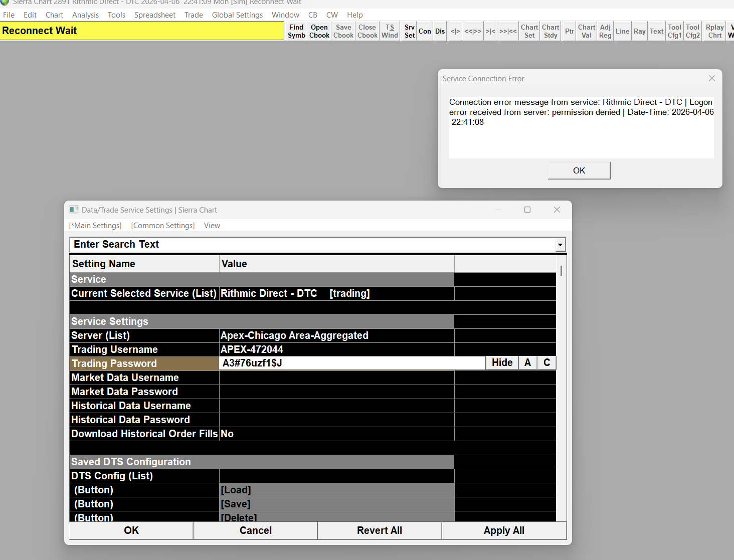This screenshot has height=560, width=734.
Task: Open Chart Set from the toolbar
Action: coord(529,31)
